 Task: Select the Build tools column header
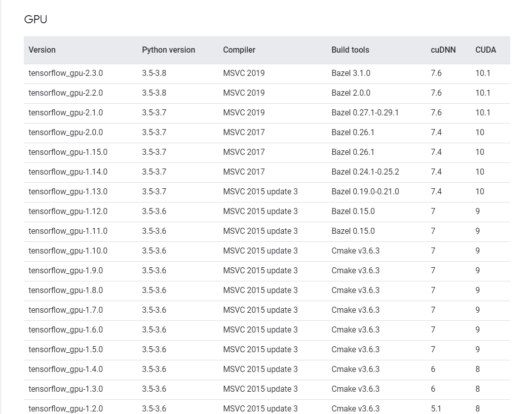350,50
